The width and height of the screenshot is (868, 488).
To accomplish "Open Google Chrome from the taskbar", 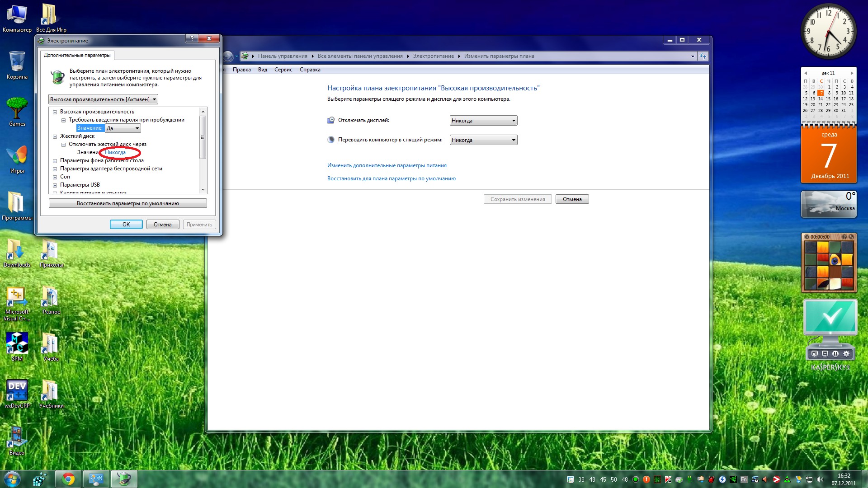I will coord(68,479).
